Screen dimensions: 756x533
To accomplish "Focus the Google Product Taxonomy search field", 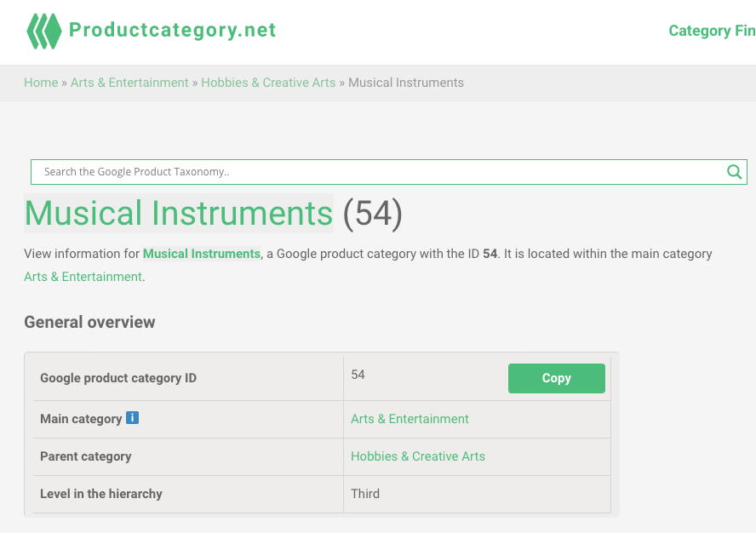I will (x=381, y=172).
